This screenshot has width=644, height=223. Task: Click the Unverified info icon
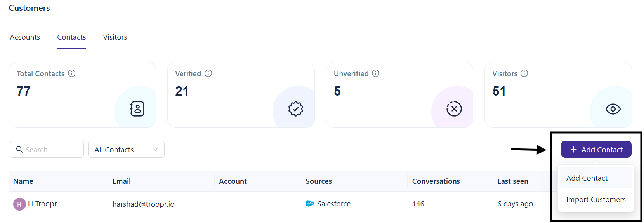pyautogui.click(x=376, y=73)
